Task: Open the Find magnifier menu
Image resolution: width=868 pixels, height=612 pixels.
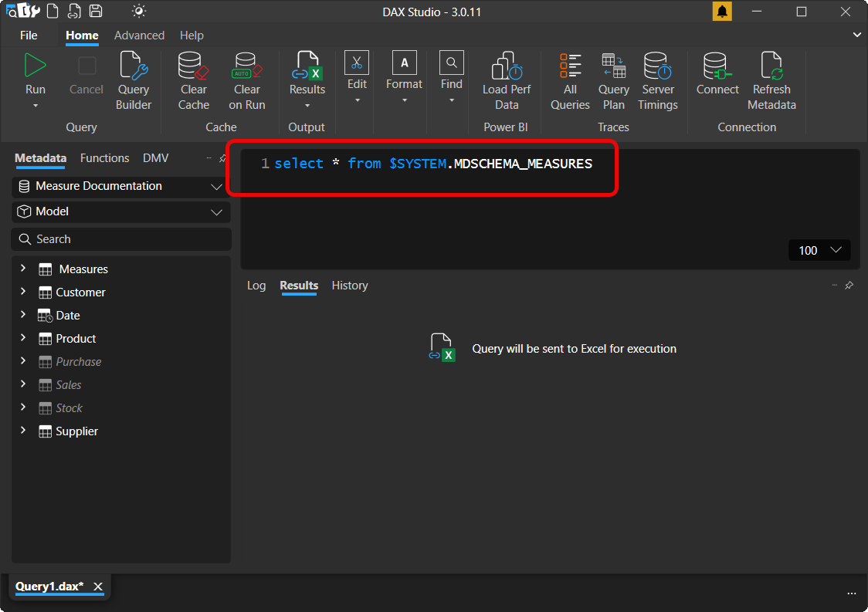Action: click(451, 63)
